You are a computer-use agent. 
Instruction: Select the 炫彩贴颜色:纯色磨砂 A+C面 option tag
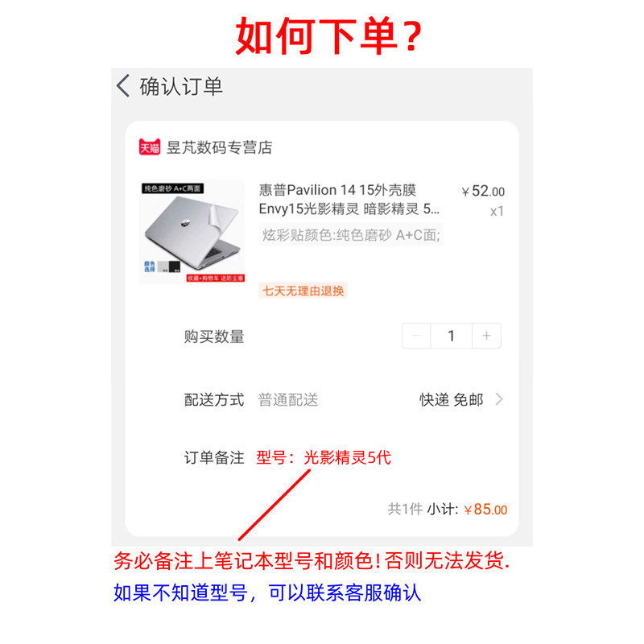point(351,235)
